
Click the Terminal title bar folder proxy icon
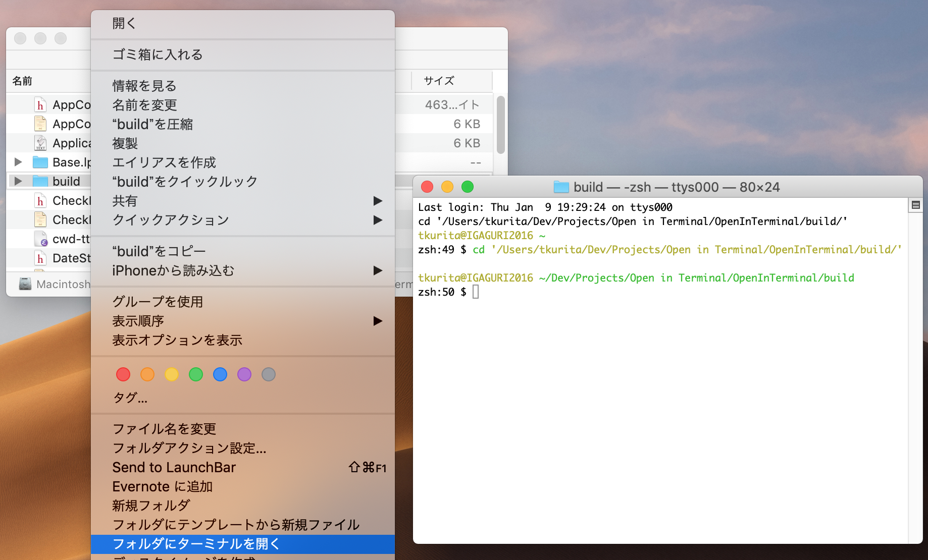[x=561, y=187]
